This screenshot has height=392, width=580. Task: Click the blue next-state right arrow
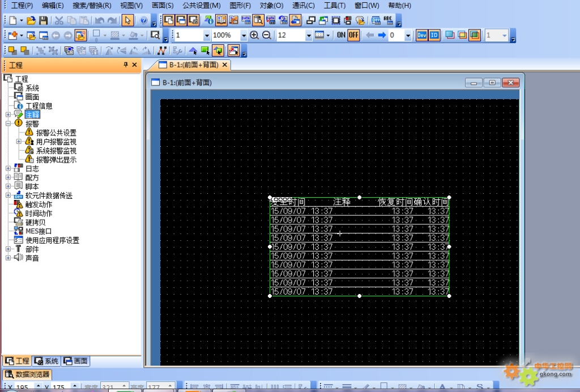coord(382,35)
